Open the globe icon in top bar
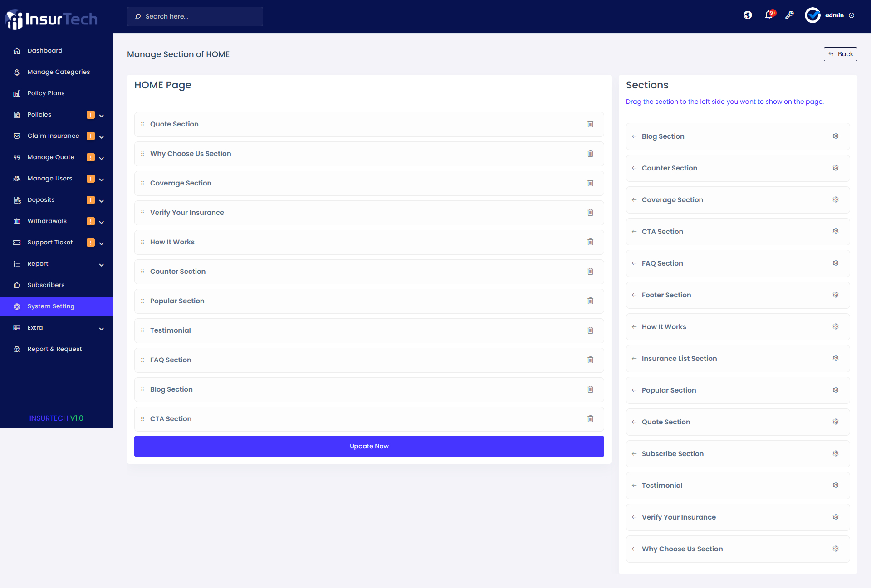871x588 pixels. [748, 15]
